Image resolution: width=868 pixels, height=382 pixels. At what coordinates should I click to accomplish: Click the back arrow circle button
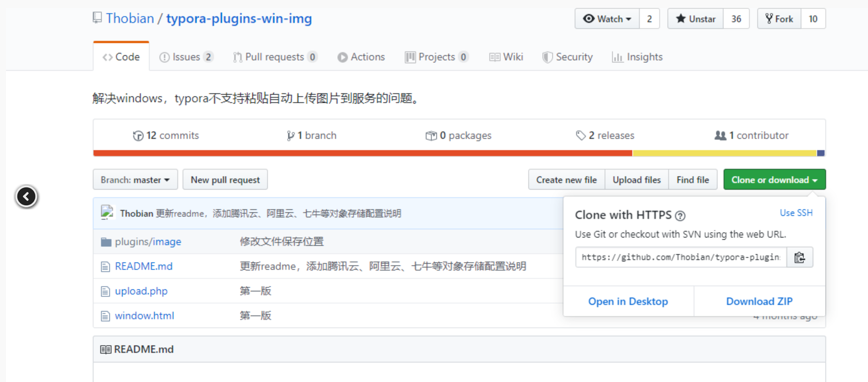(x=26, y=196)
